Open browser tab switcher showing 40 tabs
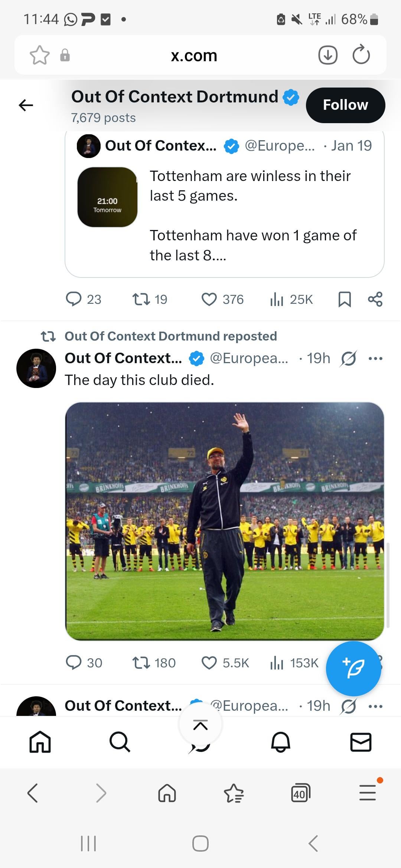This screenshot has height=868, width=401. pyautogui.click(x=300, y=793)
